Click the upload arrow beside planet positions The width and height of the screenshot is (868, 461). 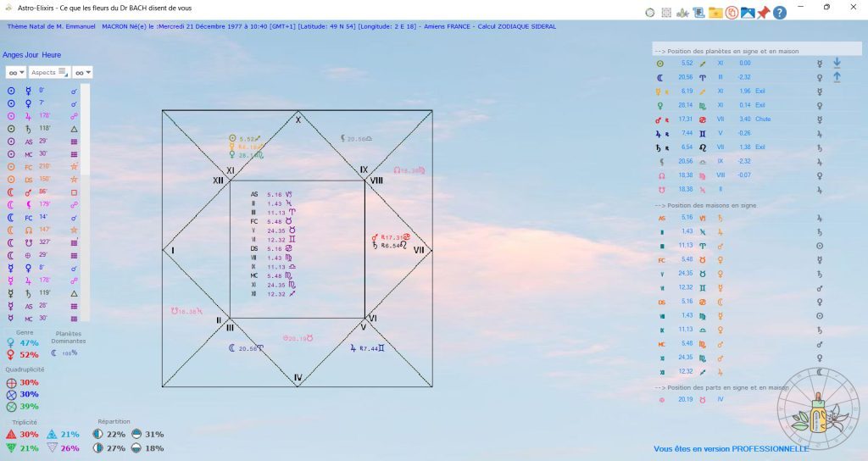pyautogui.click(x=837, y=77)
